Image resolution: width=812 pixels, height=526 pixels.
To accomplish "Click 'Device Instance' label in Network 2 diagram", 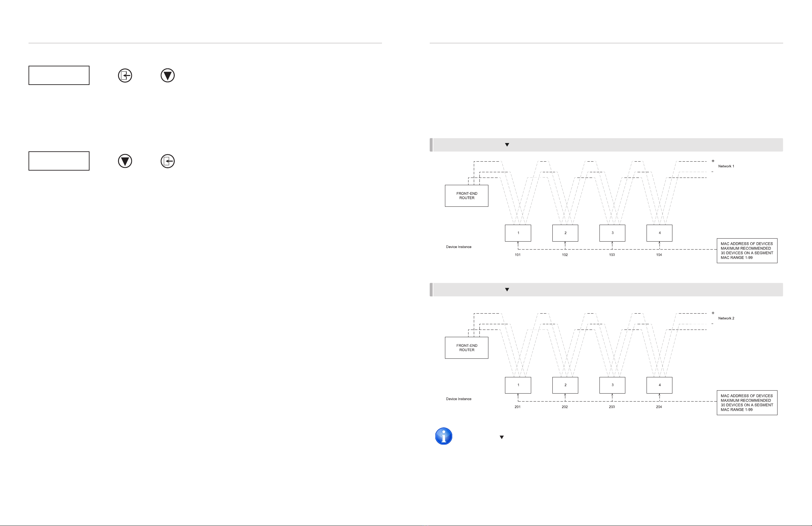I will click(x=459, y=399).
